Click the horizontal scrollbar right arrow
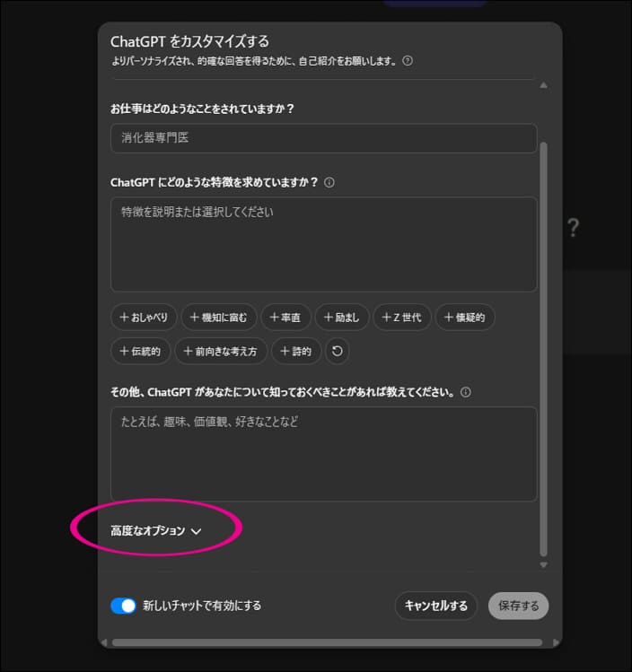The width and height of the screenshot is (632, 672). pyautogui.click(x=556, y=642)
